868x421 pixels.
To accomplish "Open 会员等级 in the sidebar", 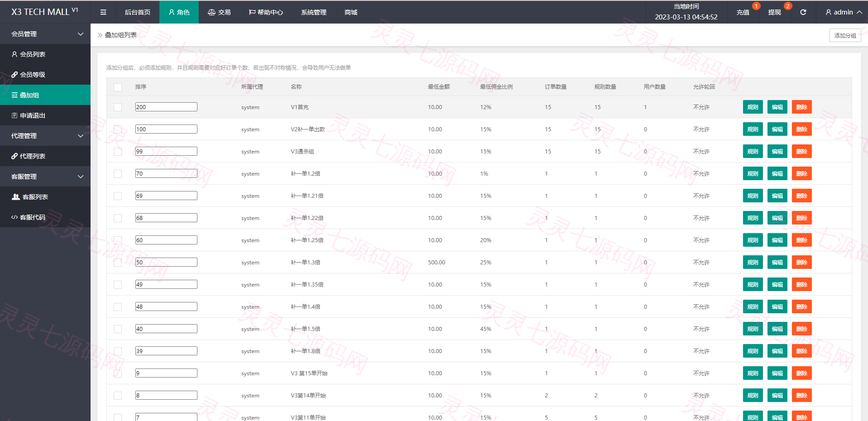I will (45, 75).
